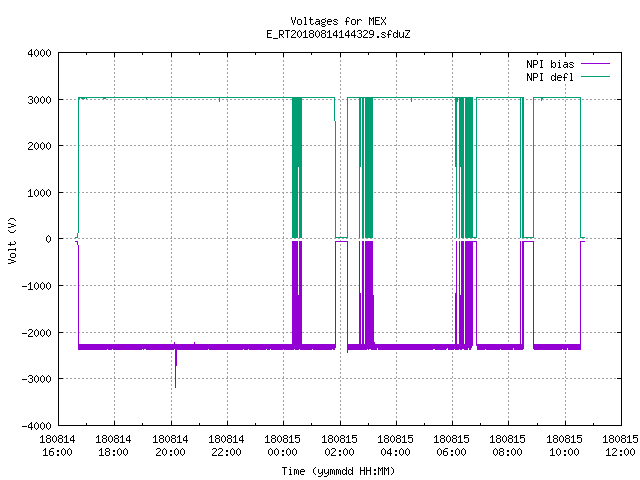
Task: Click the purple bias spike near -3000 V
Action: coord(176,367)
